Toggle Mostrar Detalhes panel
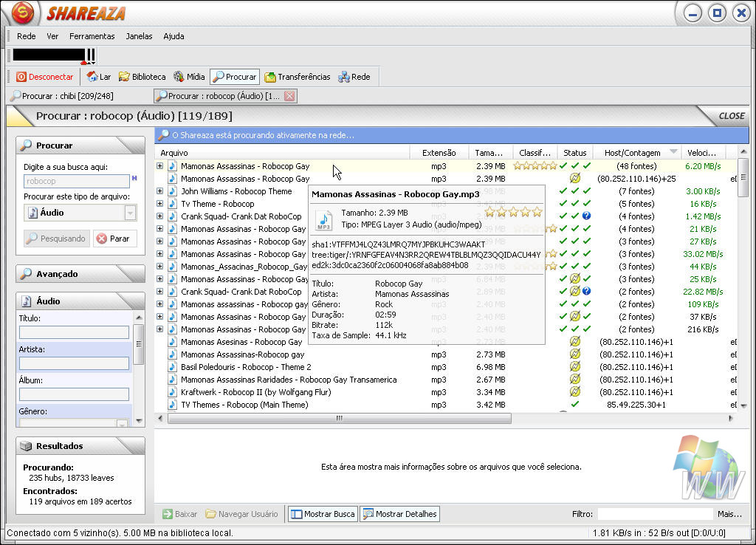The height and width of the screenshot is (545, 756). click(x=399, y=514)
